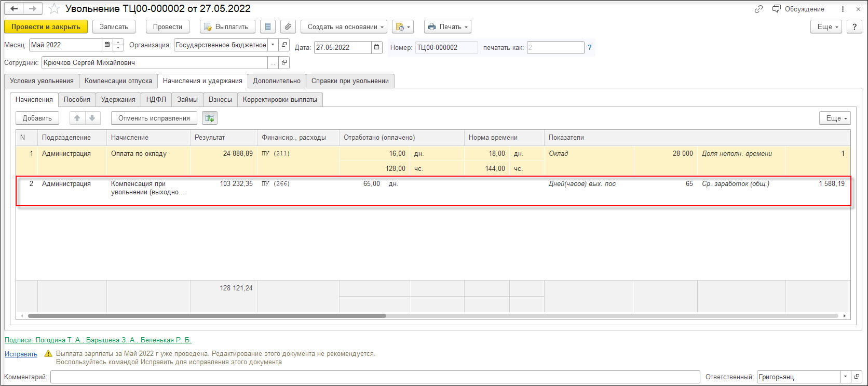Viewport: 868px width, 386px height.
Task: Click the blue question mark hint
Action: coord(589,47)
